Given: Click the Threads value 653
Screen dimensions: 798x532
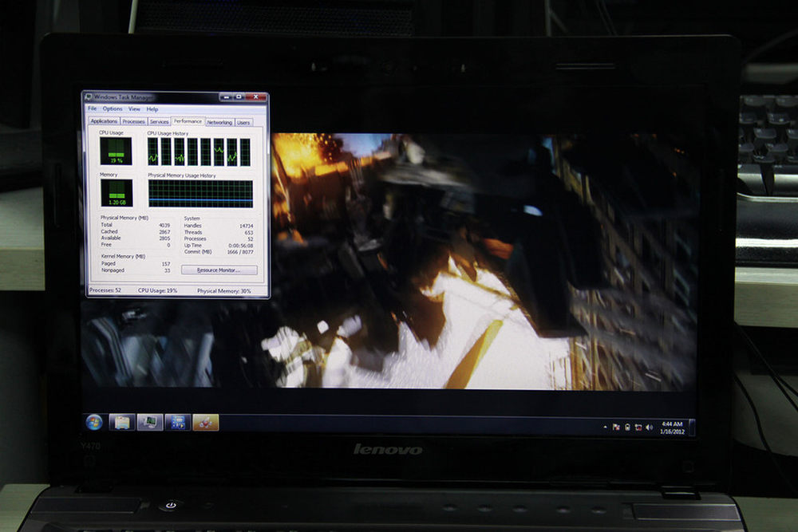Looking at the screenshot, I should (x=249, y=232).
